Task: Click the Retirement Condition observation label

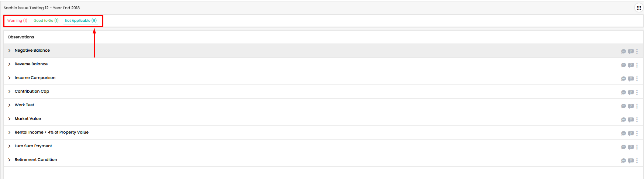Action: pos(36,160)
